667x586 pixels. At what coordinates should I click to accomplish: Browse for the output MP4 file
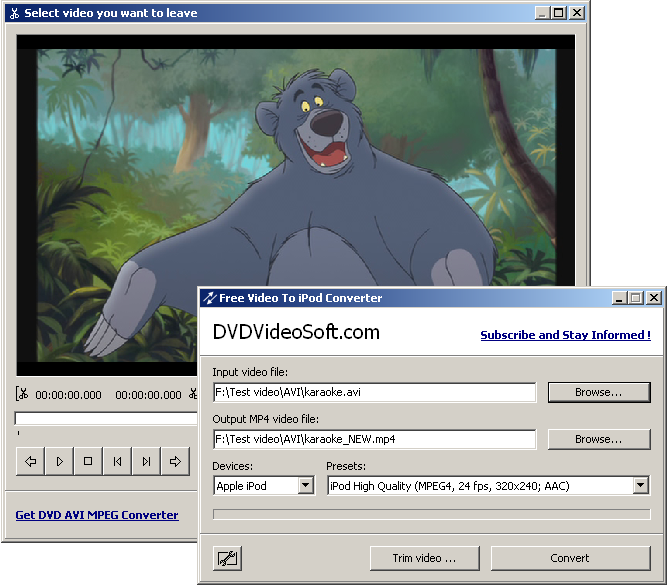pos(599,439)
